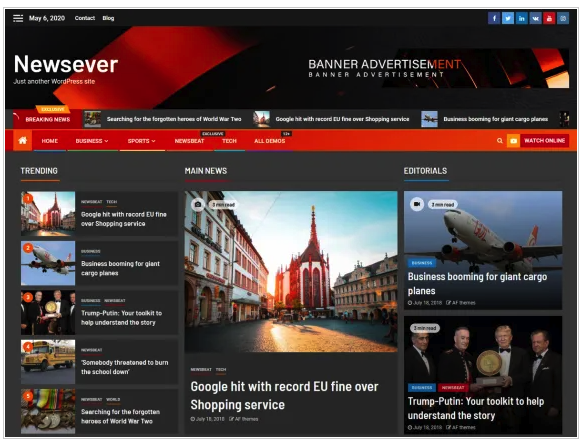The image size is (581, 445).
Task: Click trending thumbnail of airplane numbered 2
Action: 48,263
